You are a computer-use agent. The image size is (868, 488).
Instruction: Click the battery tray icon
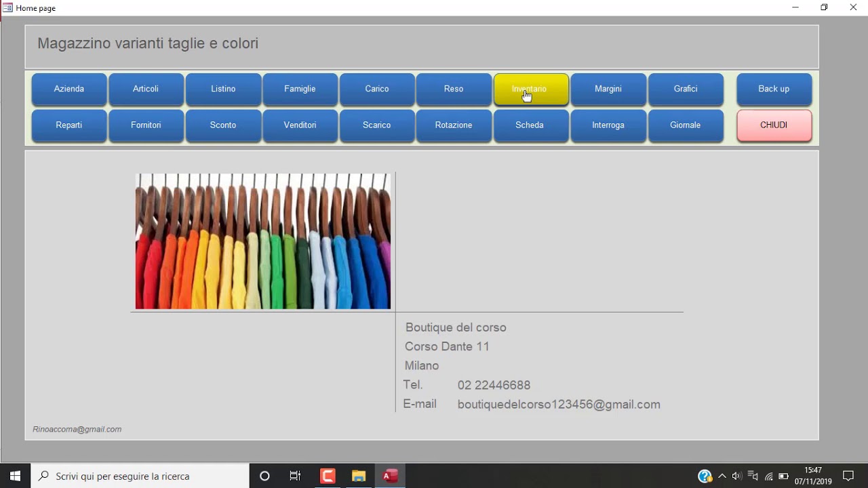(x=784, y=476)
